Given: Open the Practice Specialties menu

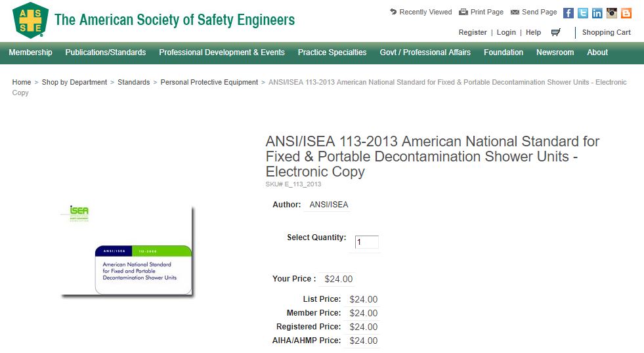Looking at the screenshot, I should pos(332,52).
